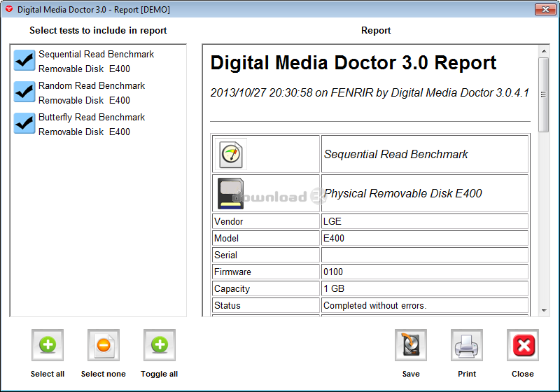Close the window with the title bar X
This screenshot has width=560, height=392.
pos(545,9)
